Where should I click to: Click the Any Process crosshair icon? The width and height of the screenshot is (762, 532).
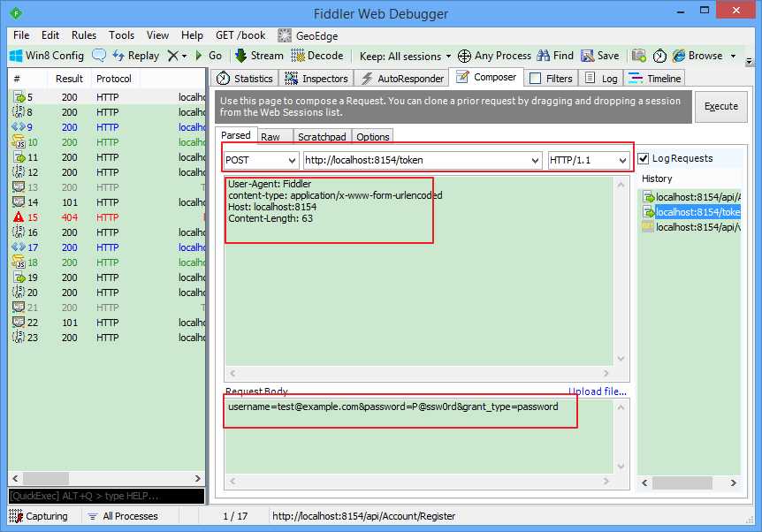pos(464,56)
